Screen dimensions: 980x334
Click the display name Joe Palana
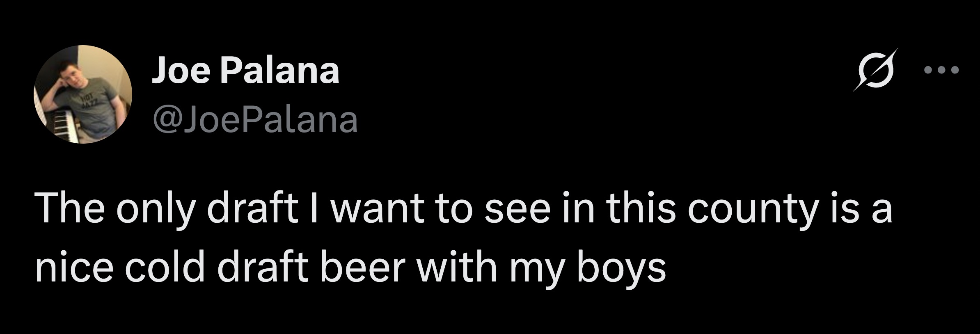pos(245,71)
